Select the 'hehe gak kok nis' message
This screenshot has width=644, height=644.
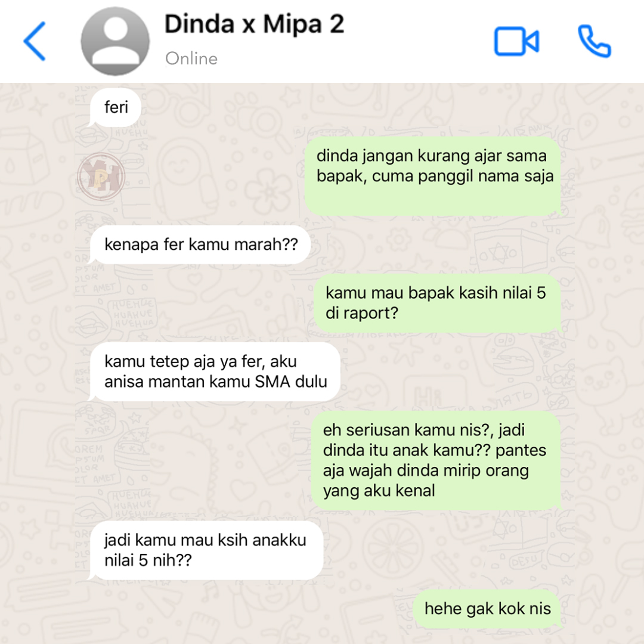point(487,609)
